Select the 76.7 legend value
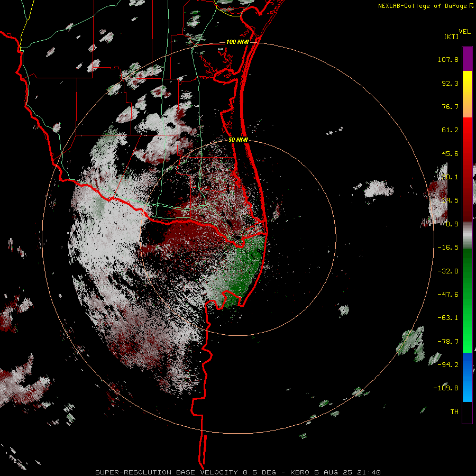Screen dimensions: 476x476 tap(450, 106)
